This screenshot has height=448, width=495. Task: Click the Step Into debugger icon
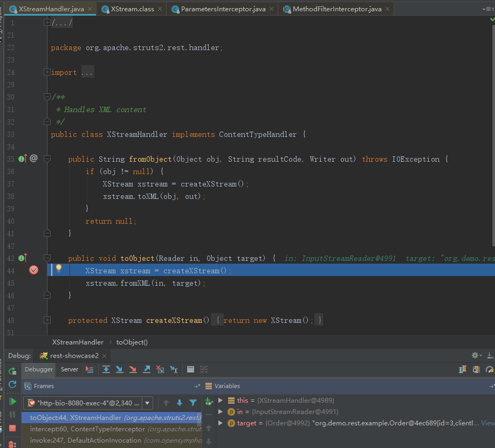coord(120,369)
